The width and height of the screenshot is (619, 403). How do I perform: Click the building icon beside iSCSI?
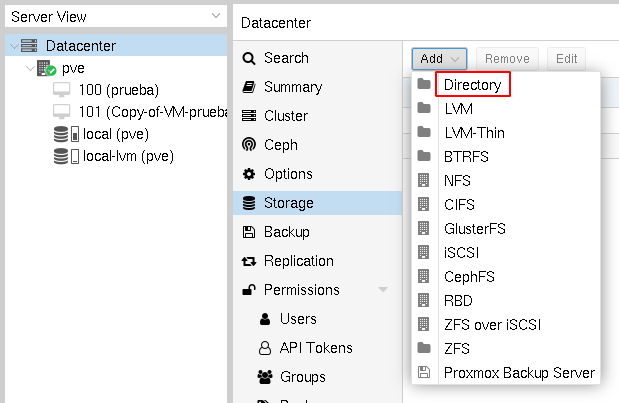(x=424, y=252)
